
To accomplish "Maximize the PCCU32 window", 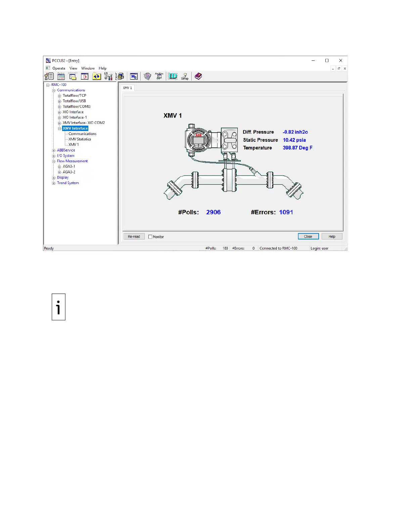I will (327, 60).
